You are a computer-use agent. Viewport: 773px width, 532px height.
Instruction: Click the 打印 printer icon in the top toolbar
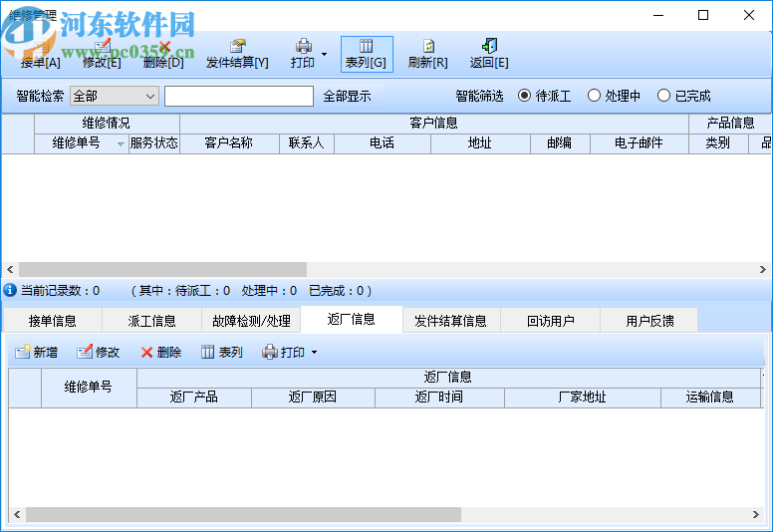pyautogui.click(x=303, y=46)
